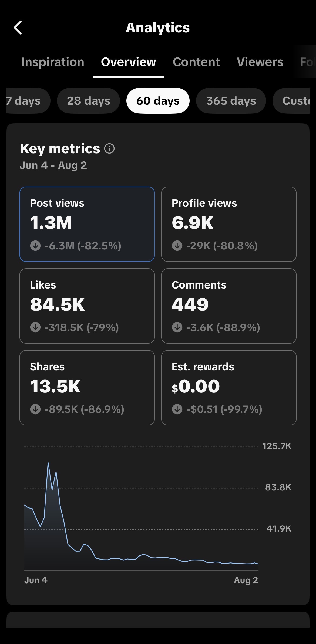Screen dimensions: 316x644
Task: Tap the down-arrow icon under Comments
Action: pos(177,327)
